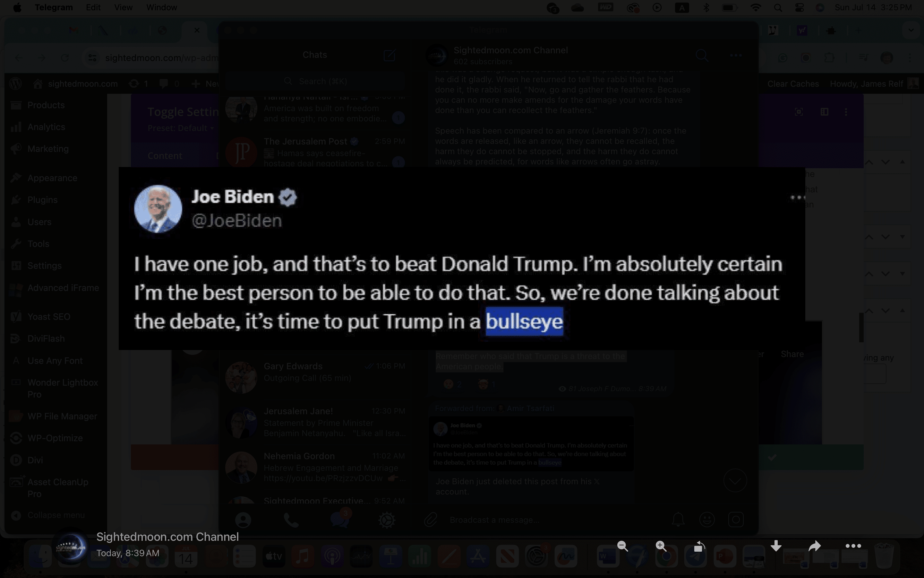Zoom in on the viewed image
The height and width of the screenshot is (578, 924).
tap(661, 546)
